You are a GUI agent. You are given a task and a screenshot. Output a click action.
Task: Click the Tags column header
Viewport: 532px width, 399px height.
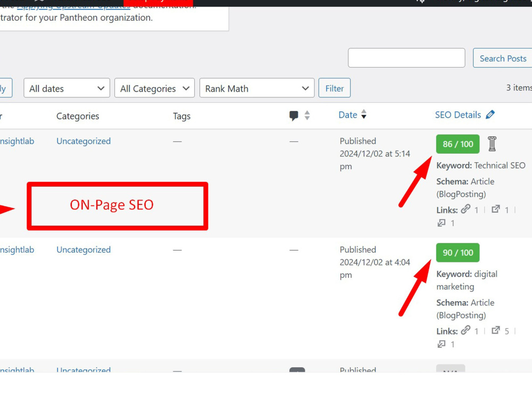[182, 117]
